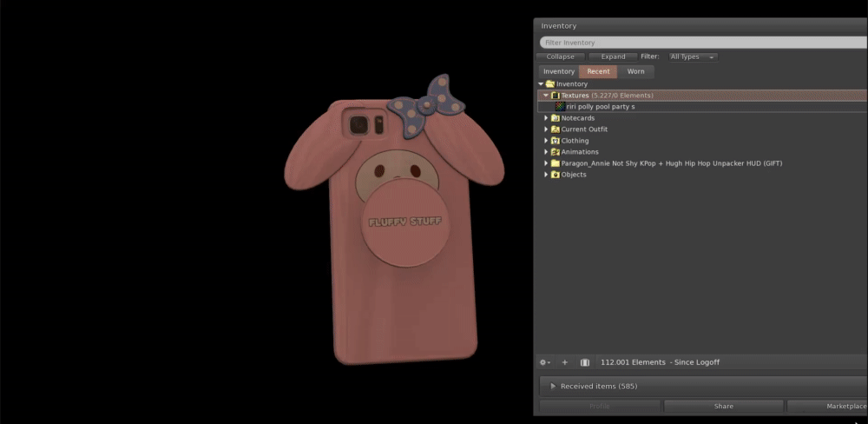868x424 pixels.
Task: Collapse the root Inventory folder arrow
Action: pyautogui.click(x=541, y=84)
